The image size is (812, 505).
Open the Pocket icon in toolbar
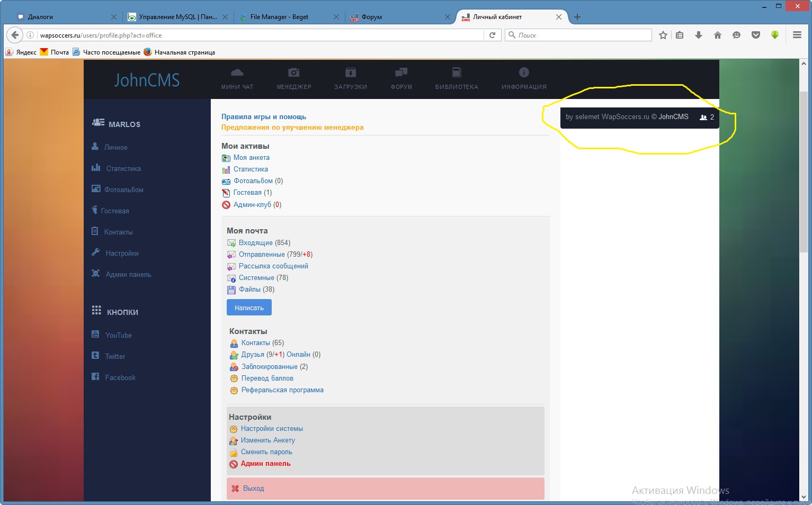(756, 35)
